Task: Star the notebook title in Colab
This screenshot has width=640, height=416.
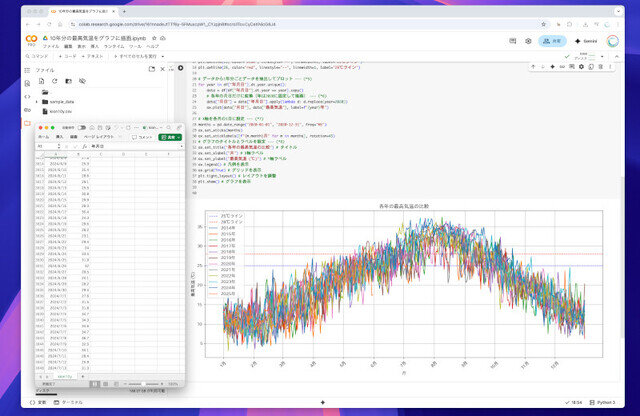Action: click(154, 38)
